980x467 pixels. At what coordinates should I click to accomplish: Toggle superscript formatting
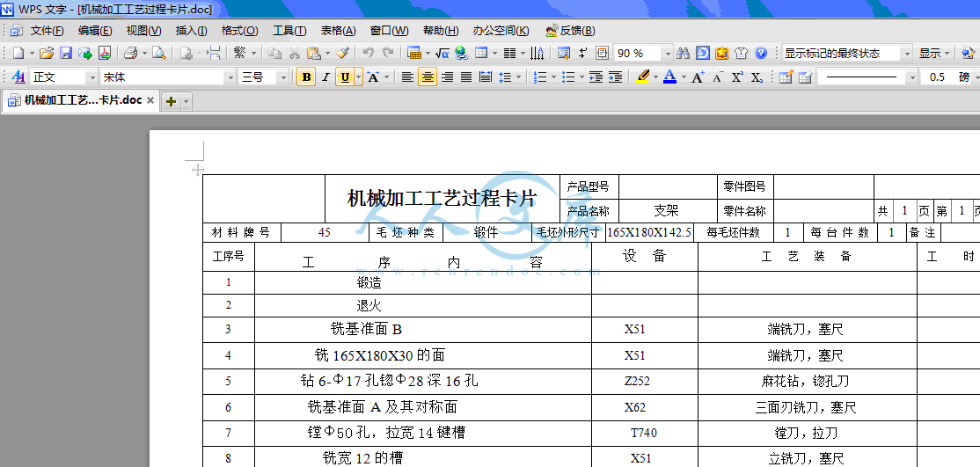tap(737, 77)
